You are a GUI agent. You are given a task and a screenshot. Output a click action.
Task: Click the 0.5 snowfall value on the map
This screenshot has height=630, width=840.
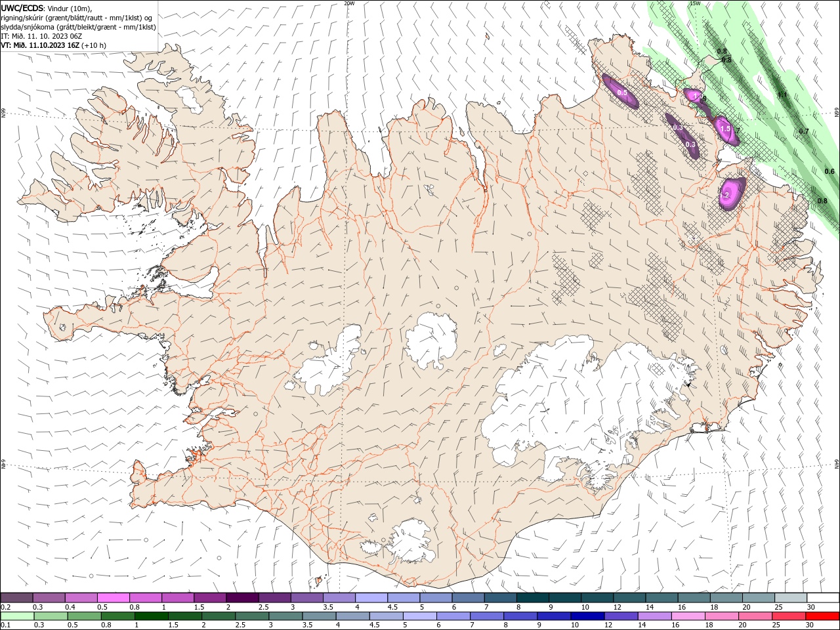[623, 93]
